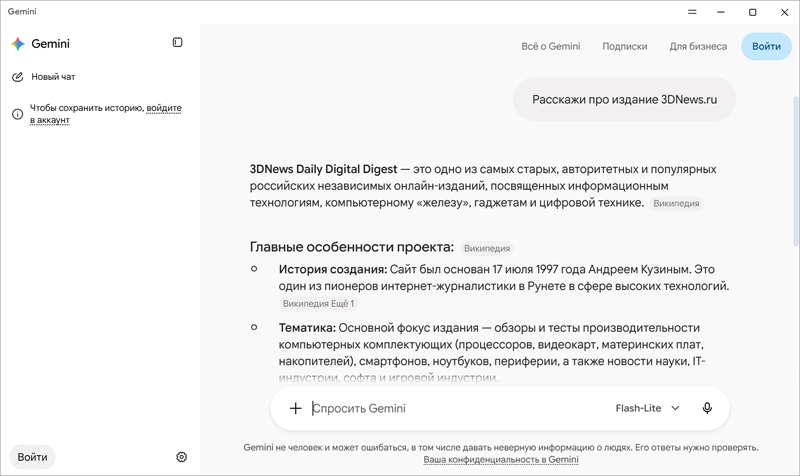Open Ваша конфиденциальность в Gemini link

501,460
